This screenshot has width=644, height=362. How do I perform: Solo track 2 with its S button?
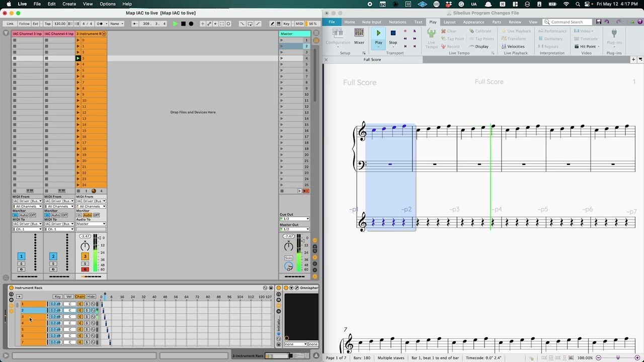[x=53, y=264]
